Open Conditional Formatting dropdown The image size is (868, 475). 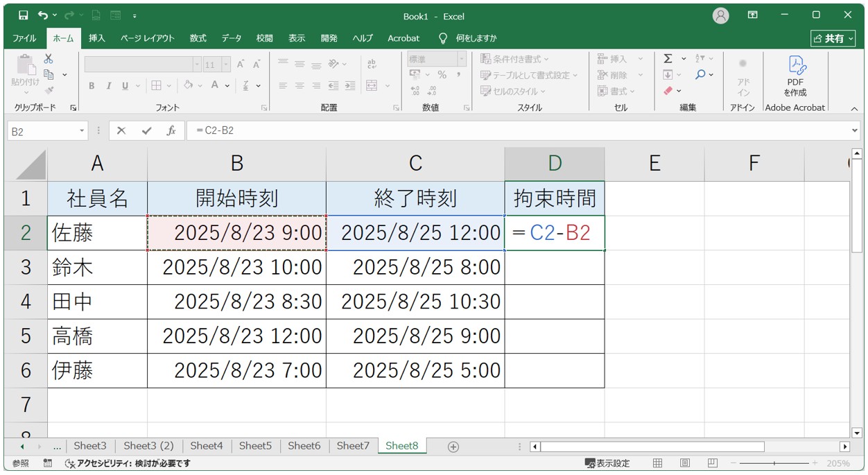(514, 59)
